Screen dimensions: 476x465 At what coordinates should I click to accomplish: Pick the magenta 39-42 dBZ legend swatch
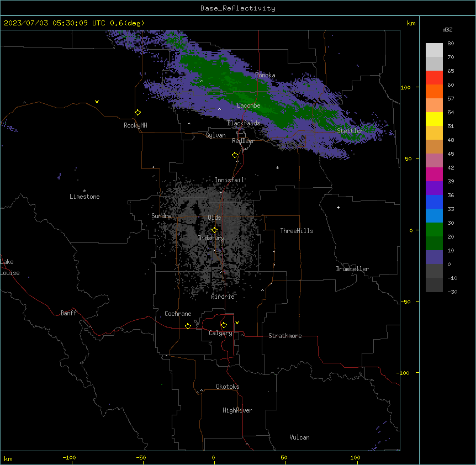point(434,174)
